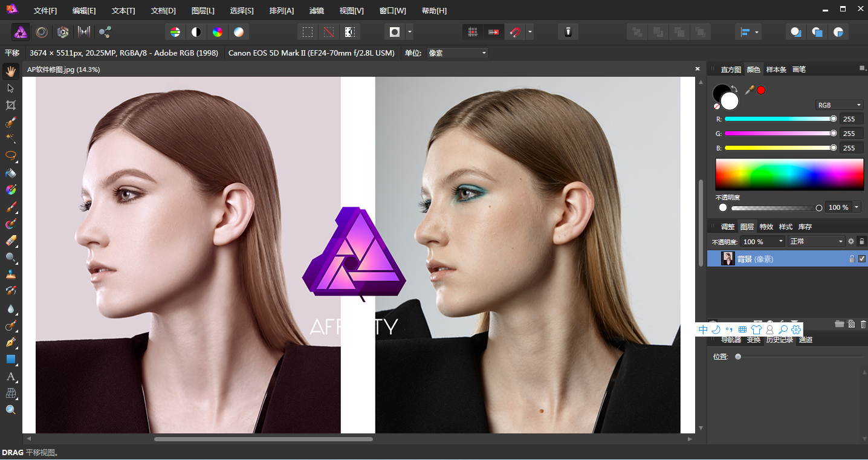Image resolution: width=868 pixels, height=460 pixels.
Task: Select the Freehand Selection lasso tool
Action: [11, 156]
